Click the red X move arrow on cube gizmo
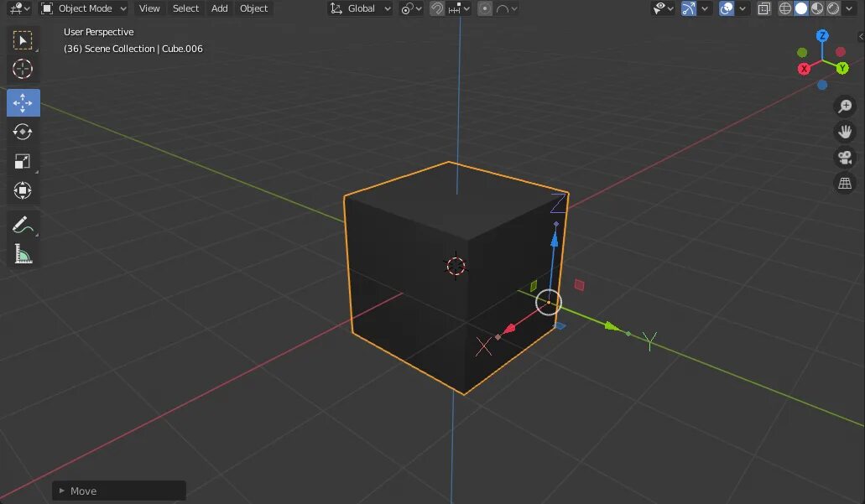865x504 pixels. (x=509, y=329)
